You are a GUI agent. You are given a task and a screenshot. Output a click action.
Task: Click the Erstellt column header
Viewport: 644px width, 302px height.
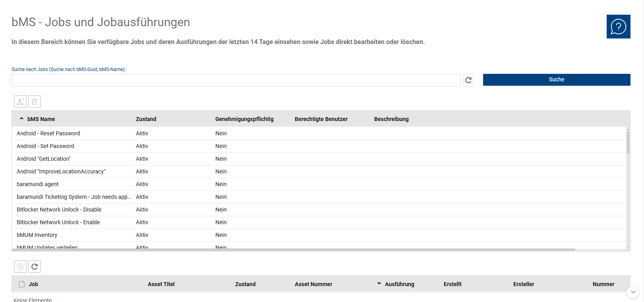[x=453, y=284]
